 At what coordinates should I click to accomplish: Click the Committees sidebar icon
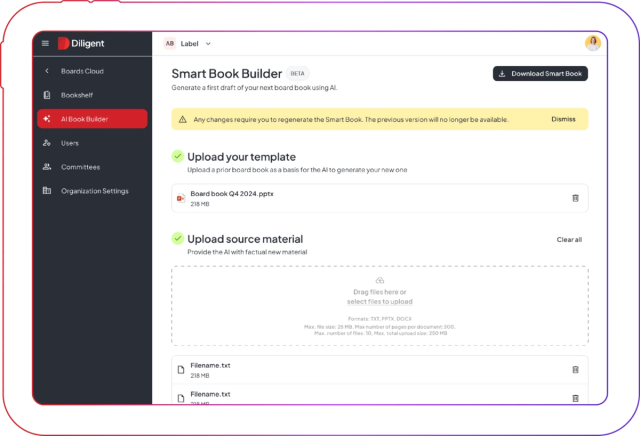[47, 167]
